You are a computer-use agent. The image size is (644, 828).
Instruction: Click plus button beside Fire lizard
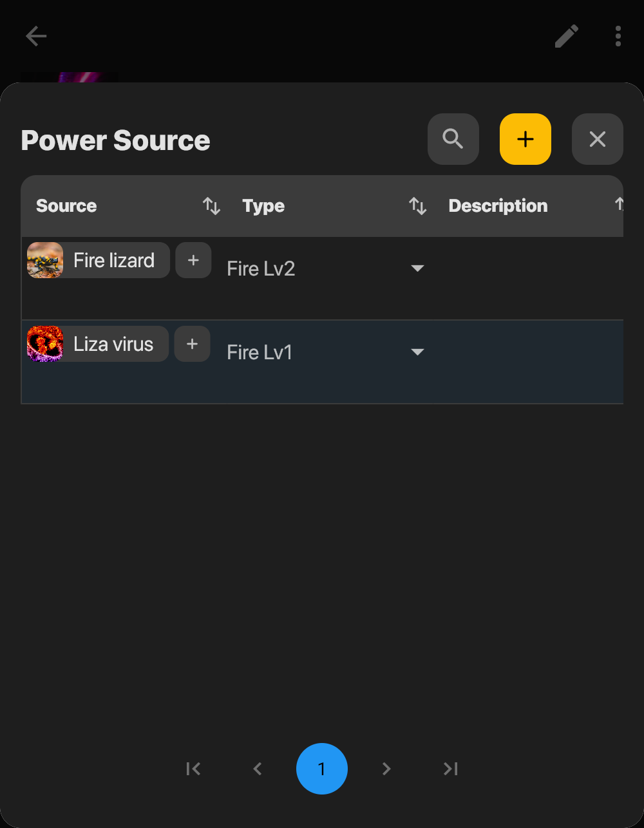(193, 260)
